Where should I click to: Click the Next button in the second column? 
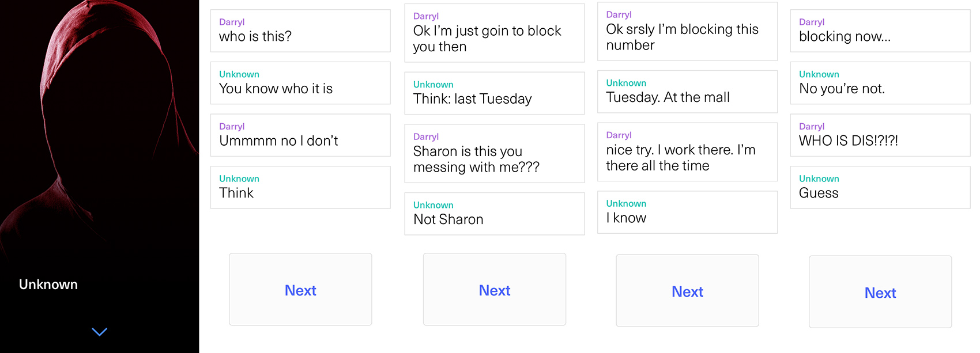coord(494,290)
